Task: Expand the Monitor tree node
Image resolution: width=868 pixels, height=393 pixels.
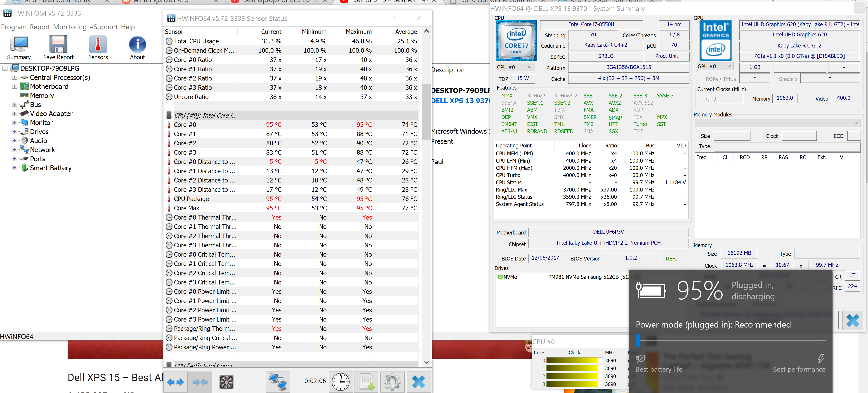Action: 14,122
